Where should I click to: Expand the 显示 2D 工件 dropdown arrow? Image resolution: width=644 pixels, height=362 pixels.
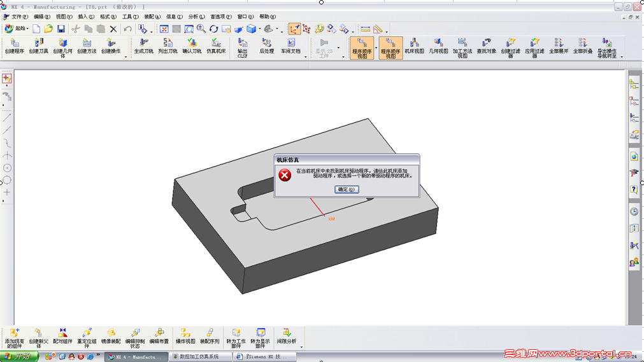point(338,48)
